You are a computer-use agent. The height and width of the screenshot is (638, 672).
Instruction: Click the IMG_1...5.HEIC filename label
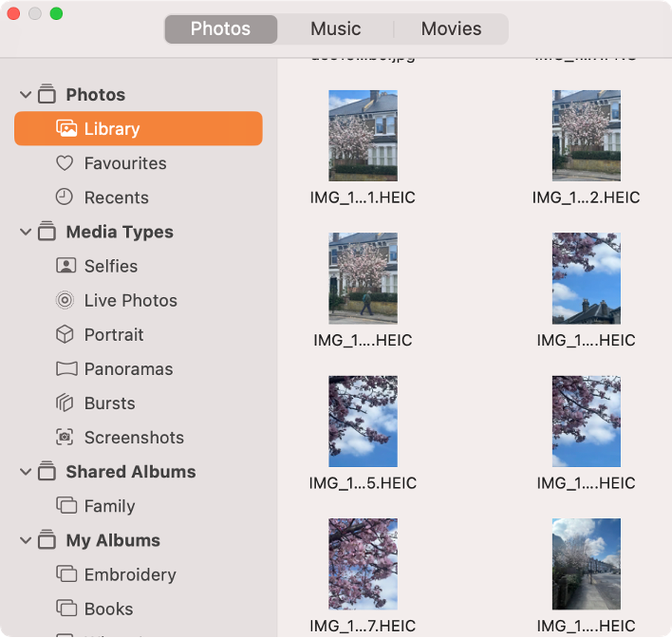coord(363,483)
